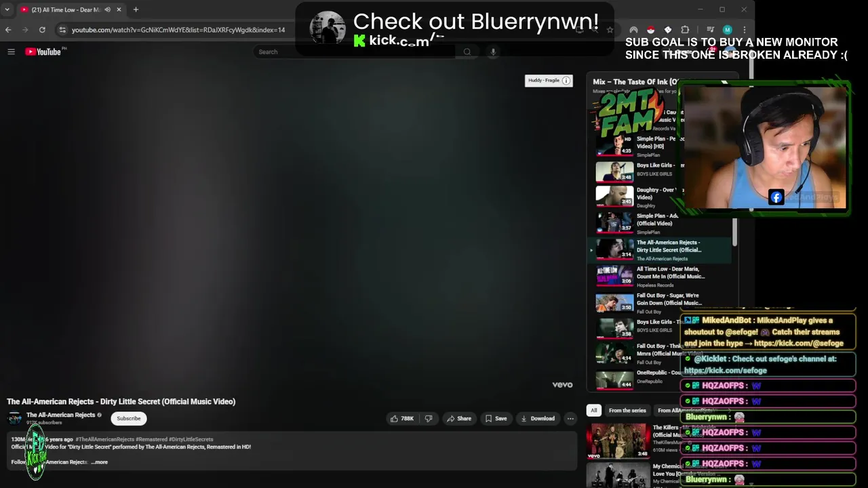Screen dimensions: 868x488
Task: Open the site information icon in address bar
Action: pos(62,30)
